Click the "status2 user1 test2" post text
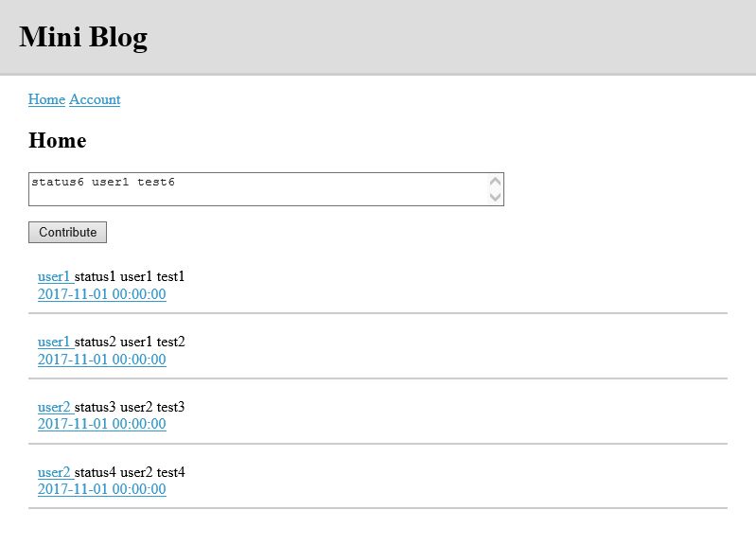The height and width of the screenshot is (545, 756). 130,342
